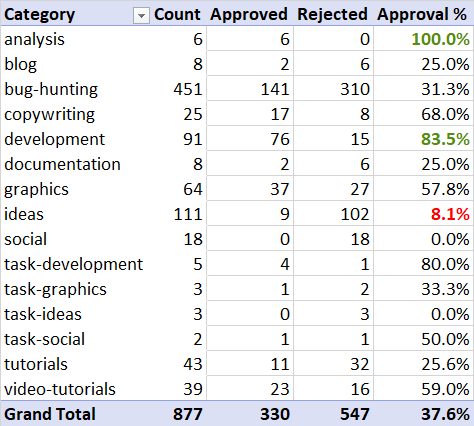Viewport: 474px width, 426px height.
Task: Select video-tutorials count value 39
Action: click(193, 389)
